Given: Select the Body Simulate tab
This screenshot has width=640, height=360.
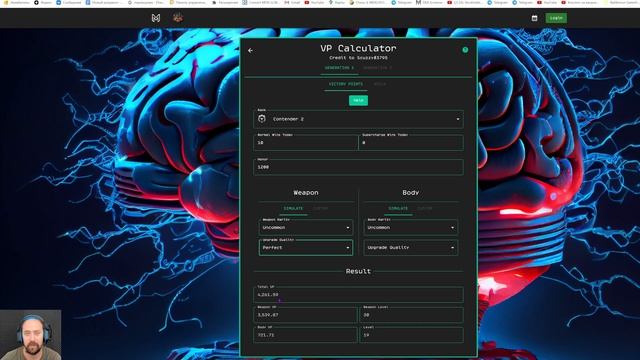Looking at the screenshot, I should tap(398, 209).
